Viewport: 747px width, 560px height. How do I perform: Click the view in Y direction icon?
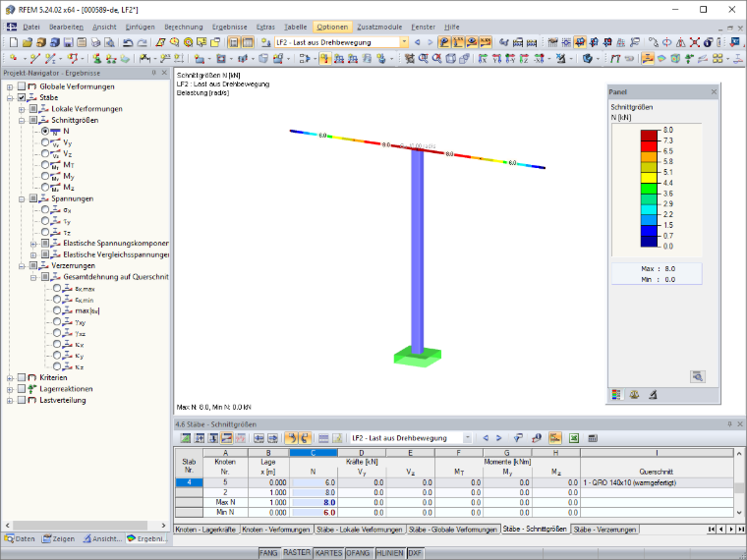[x=496, y=59]
